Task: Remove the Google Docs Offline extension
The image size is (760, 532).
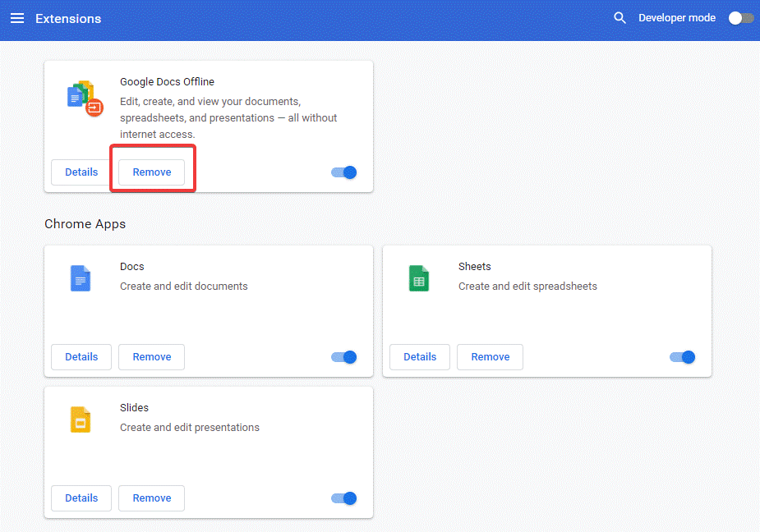Action: [x=152, y=172]
